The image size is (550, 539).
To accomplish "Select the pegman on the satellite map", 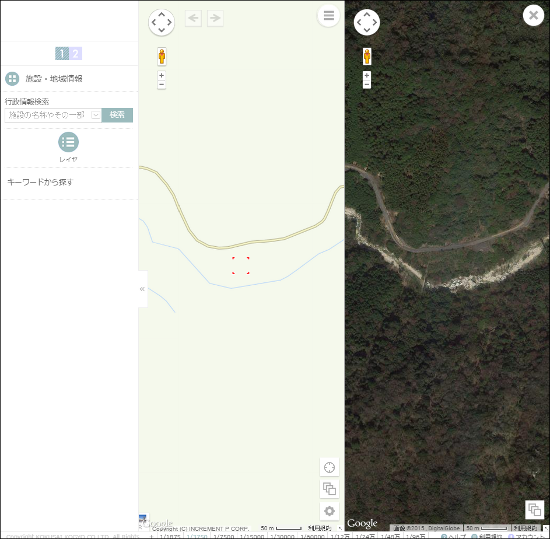I will point(367,56).
